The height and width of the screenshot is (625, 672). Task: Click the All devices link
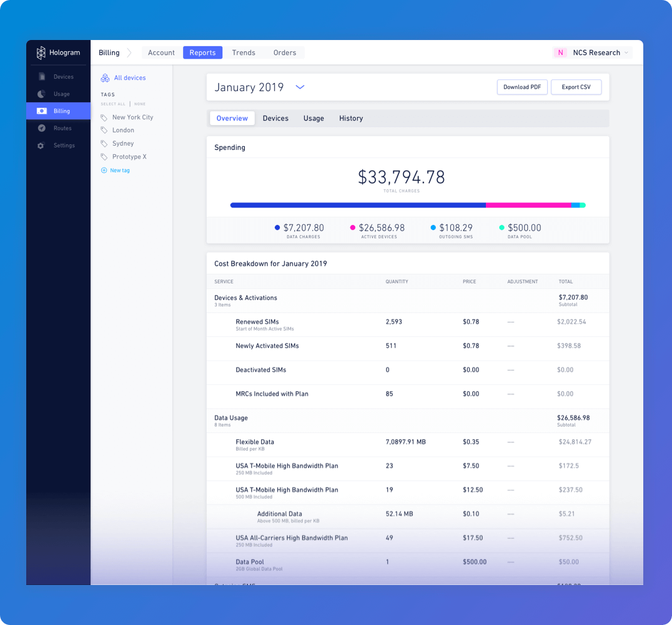coord(130,77)
